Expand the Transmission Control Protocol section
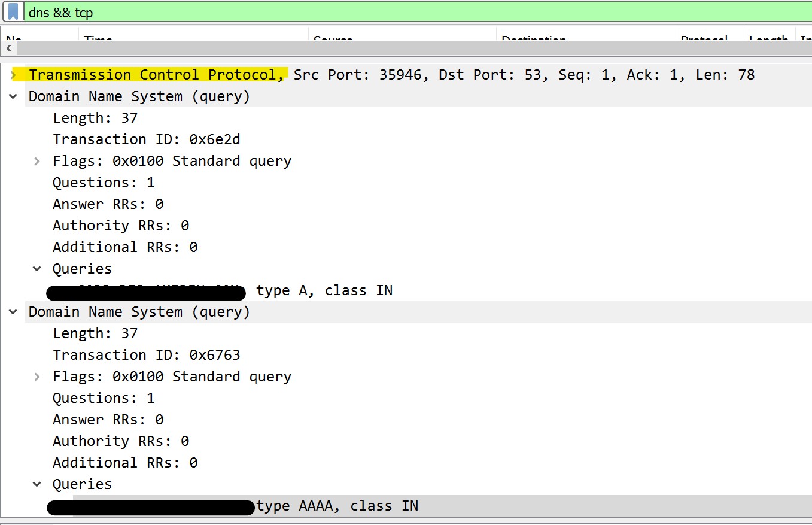The height and width of the screenshot is (525, 812). pos(13,74)
